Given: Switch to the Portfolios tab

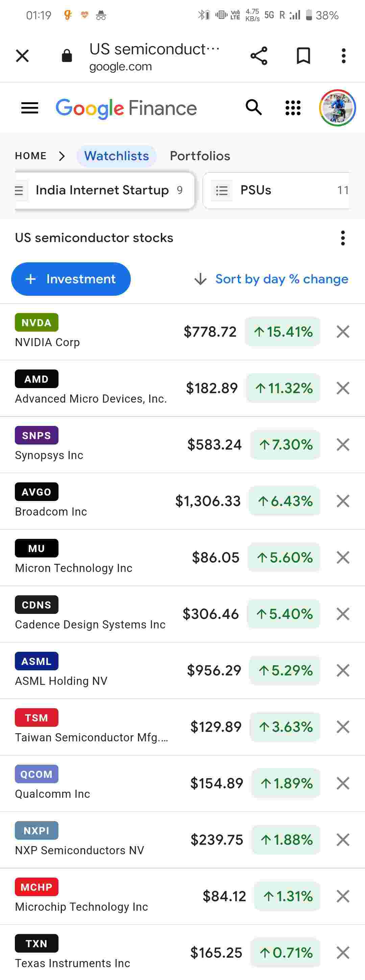Looking at the screenshot, I should click(x=200, y=156).
